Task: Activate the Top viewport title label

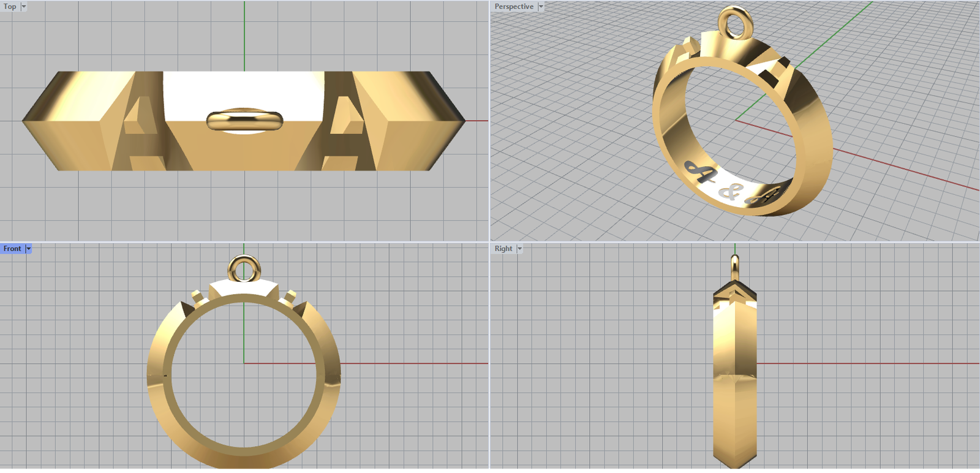Action: (10, 7)
